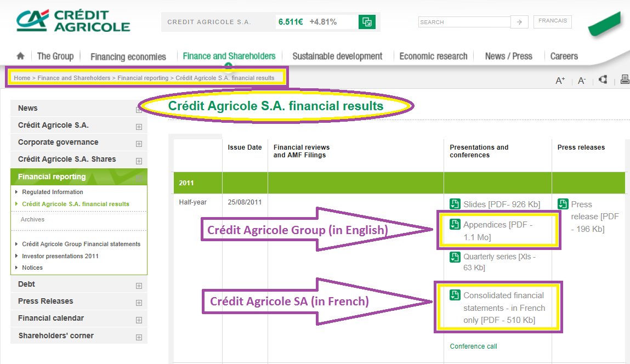Open Slides PDF download icon
The height and width of the screenshot is (364, 630).
(455, 204)
